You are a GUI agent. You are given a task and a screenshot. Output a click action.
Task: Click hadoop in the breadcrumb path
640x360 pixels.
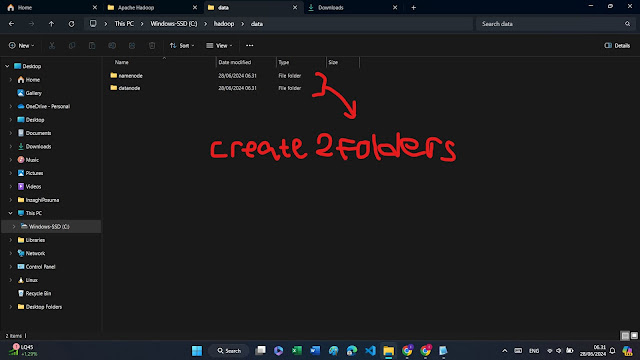click(224, 24)
